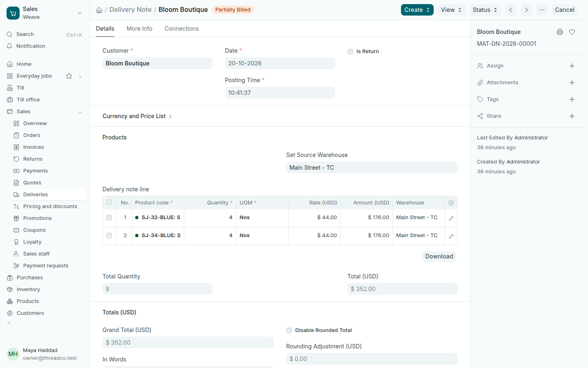The width and height of the screenshot is (588, 368).
Task: Open table column settings gear
Action: tap(451, 203)
